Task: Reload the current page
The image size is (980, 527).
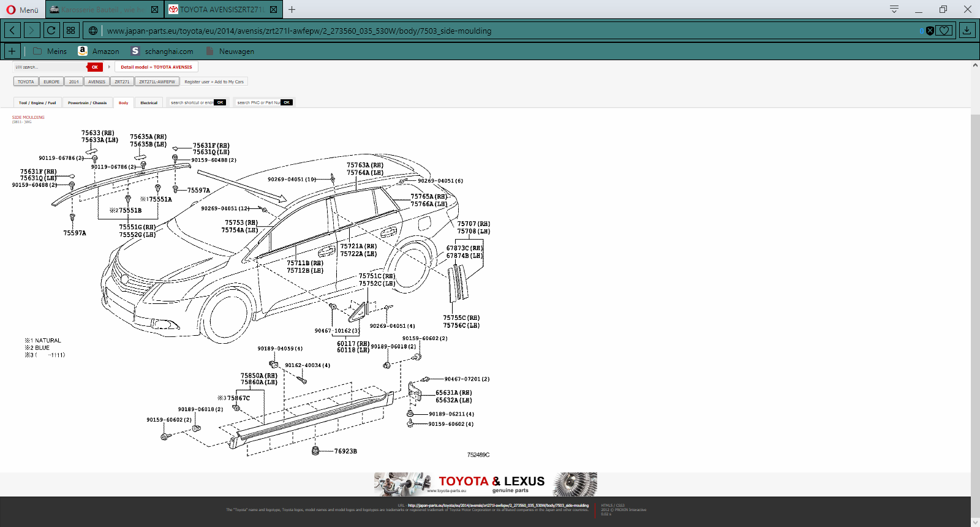Action: [x=51, y=30]
